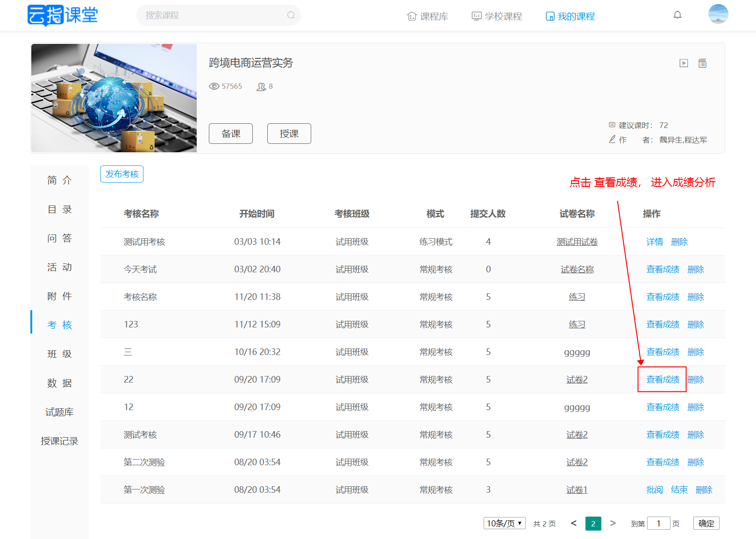This screenshot has width=756, height=539.
Task: Switch to the 授课记录 sidebar tab
Action: 59,441
